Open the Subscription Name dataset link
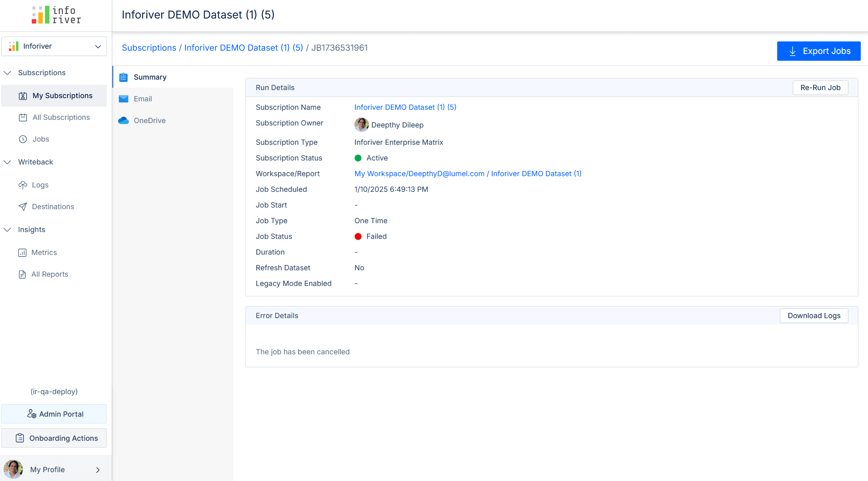The image size is (868, 481). [x=405, y=107]
